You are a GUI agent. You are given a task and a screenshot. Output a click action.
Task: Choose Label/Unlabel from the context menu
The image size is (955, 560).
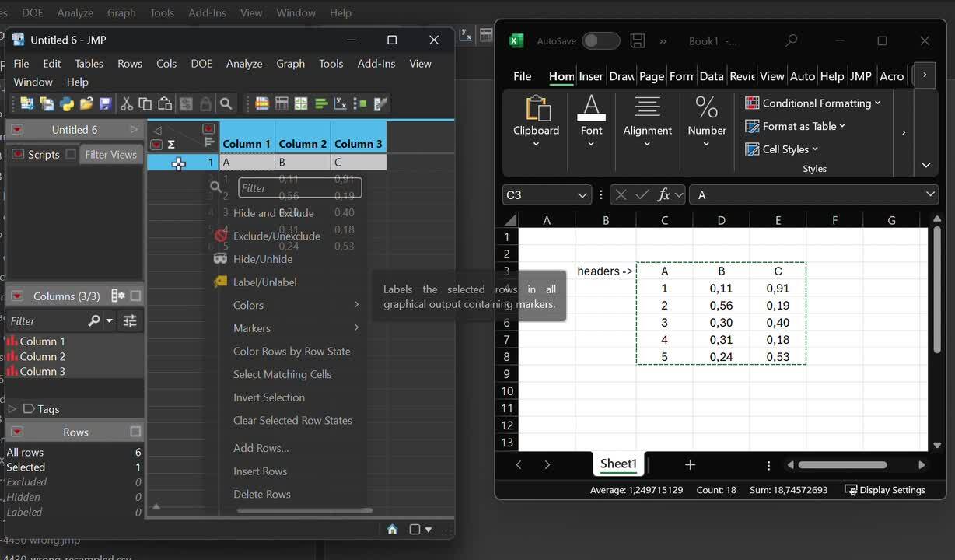264,282
